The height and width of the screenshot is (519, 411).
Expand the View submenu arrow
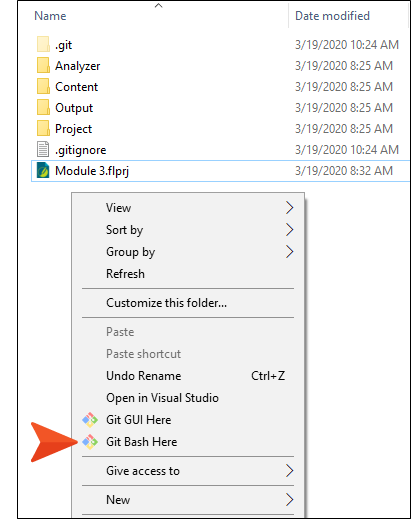pos(289,208)
